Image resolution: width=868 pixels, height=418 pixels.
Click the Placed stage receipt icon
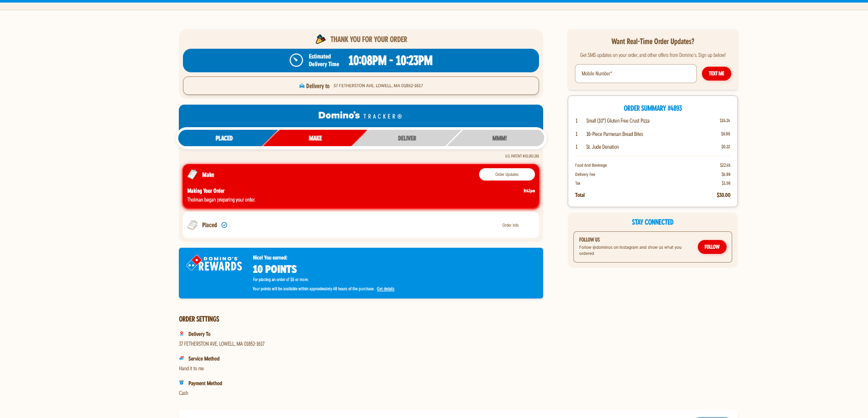tap(193, 225)
